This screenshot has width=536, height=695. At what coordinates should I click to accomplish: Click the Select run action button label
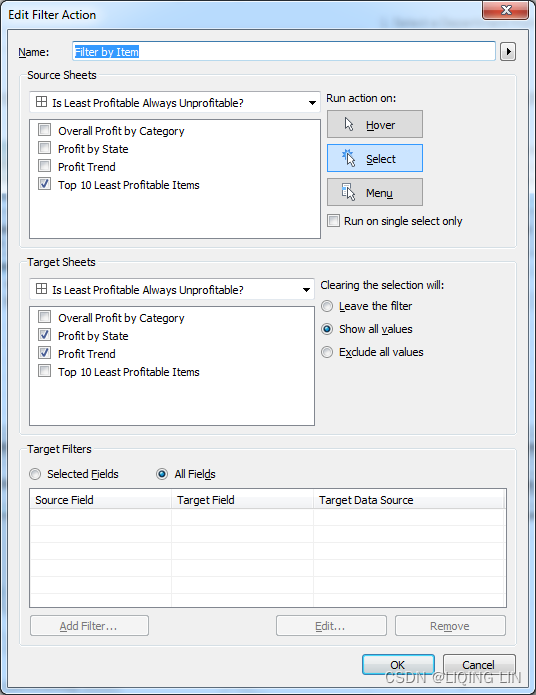(381, 159)
